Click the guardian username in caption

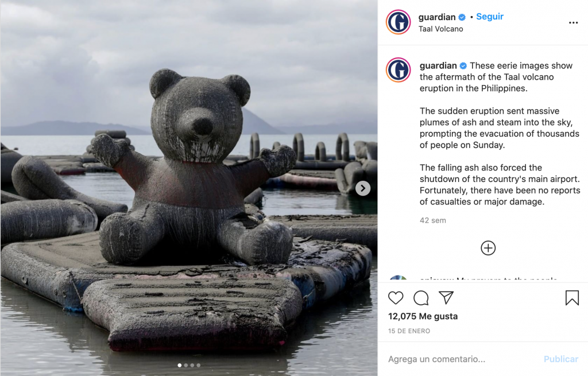pos(438,65)
